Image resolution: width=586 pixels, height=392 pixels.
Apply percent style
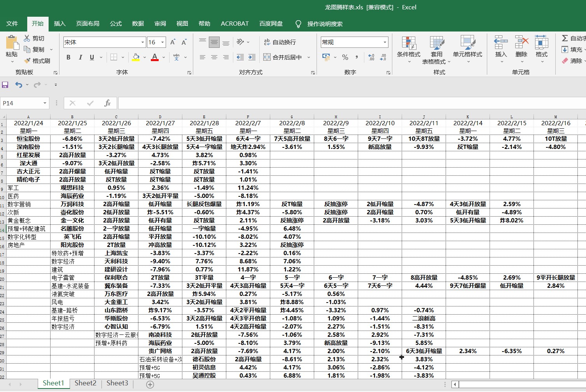(x=345, y=57)
